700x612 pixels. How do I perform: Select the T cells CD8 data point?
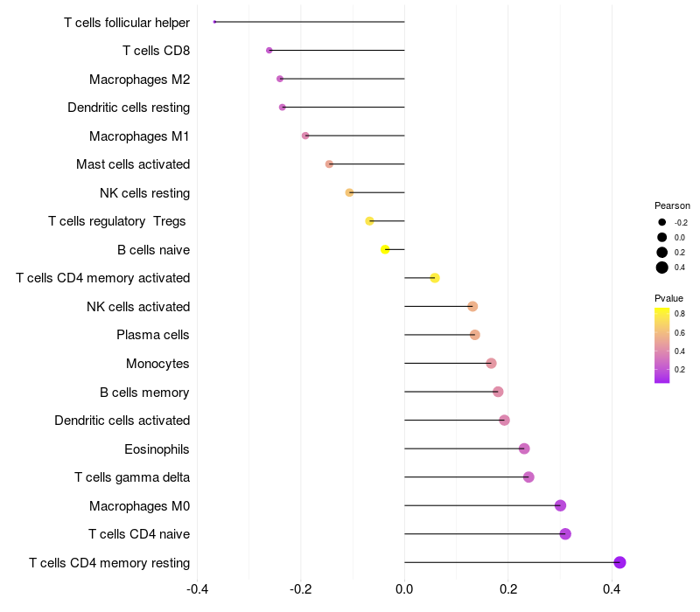click(269, 51)
